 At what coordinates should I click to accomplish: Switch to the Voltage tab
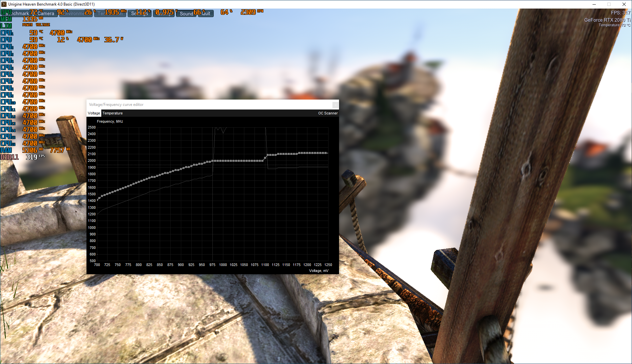[x=94, y=113]
